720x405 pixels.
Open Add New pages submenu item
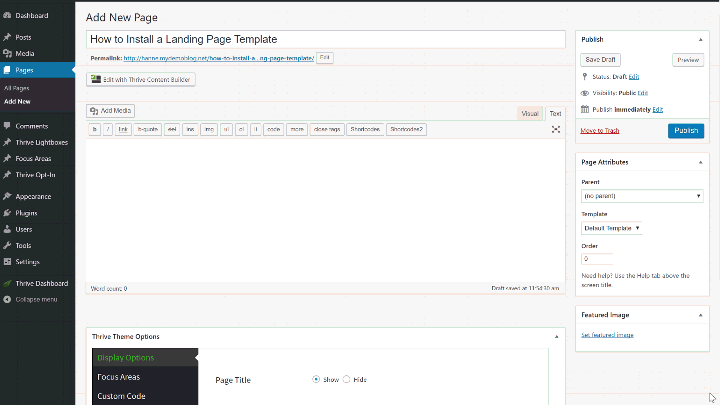(17, 101)
